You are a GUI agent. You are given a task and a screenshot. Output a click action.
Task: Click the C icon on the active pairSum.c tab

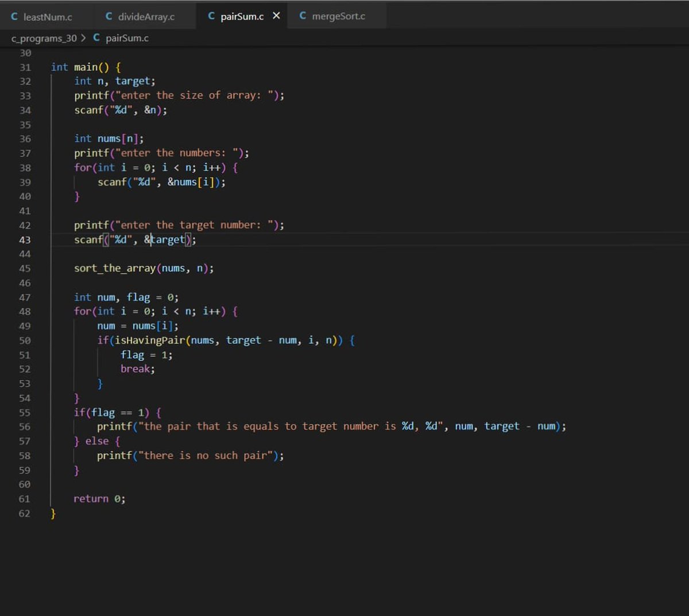click(x=211, y=16)
